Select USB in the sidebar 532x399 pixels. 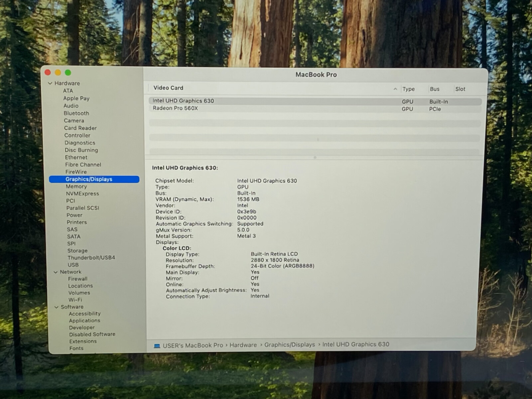[x=73, y=265]
